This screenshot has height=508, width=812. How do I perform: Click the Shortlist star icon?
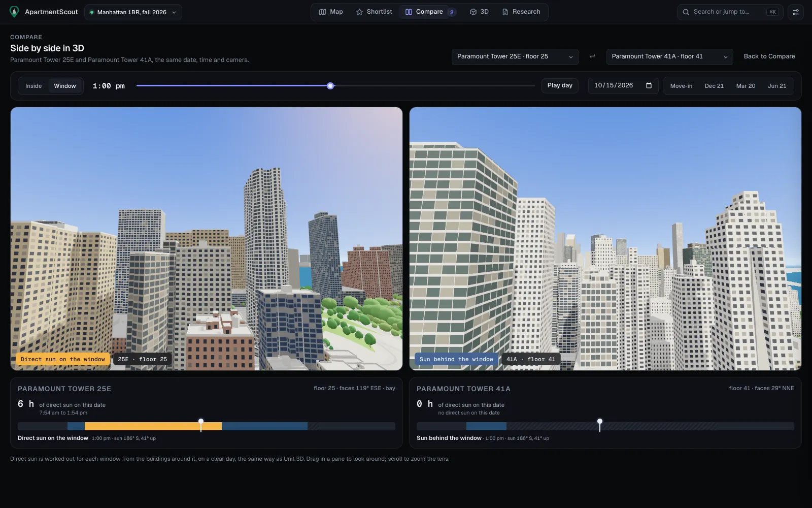tap(359, 12)
